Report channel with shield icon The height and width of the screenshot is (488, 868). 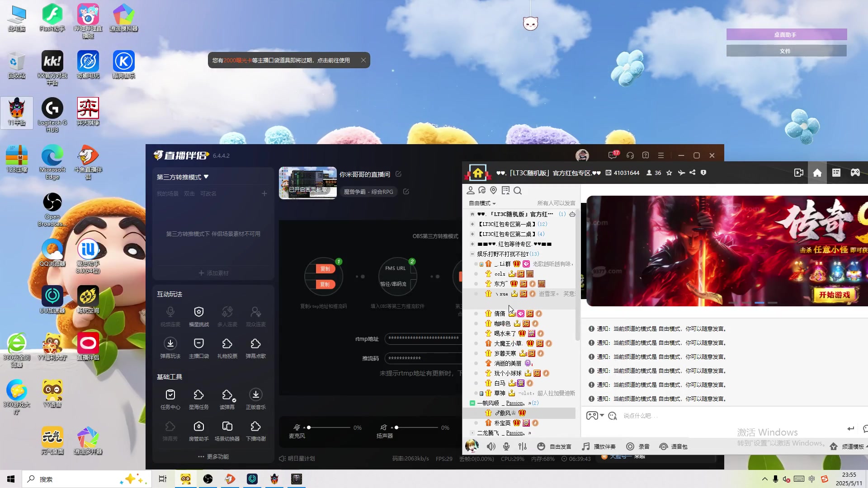click(703, 173)
